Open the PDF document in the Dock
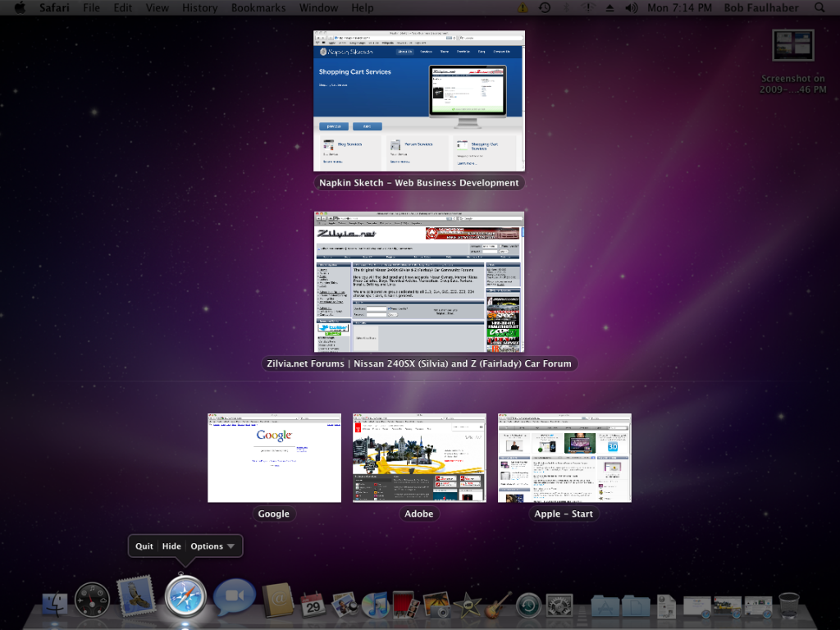The width and height of the screenshot is (840, 630). tap(666, 606)
